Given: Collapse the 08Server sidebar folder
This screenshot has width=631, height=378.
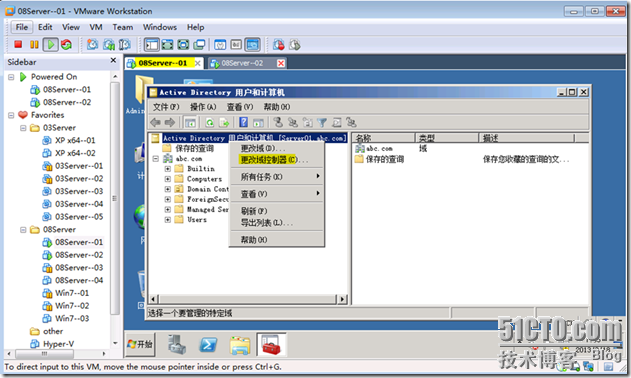Looking at the screenshot, I should [x=23, y=230].
